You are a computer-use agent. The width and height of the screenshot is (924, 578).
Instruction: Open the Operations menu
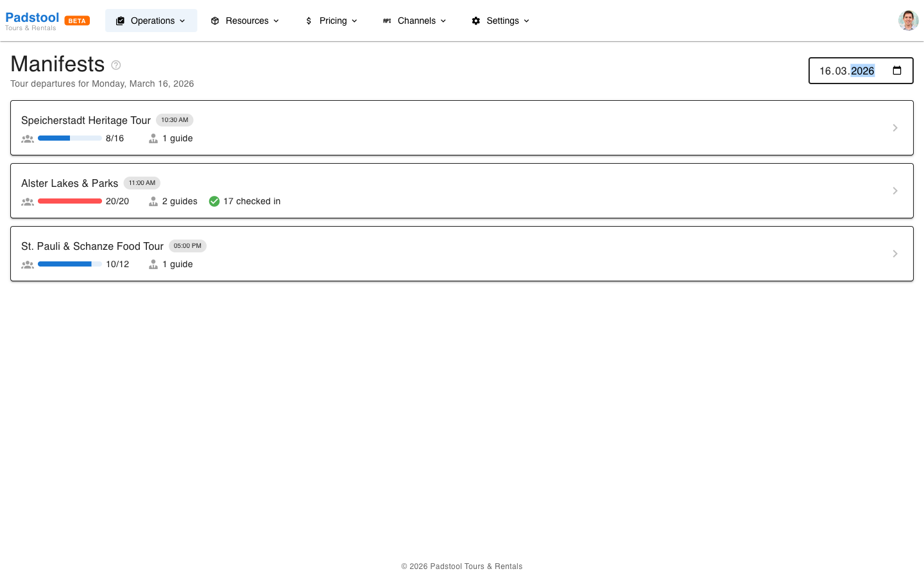(x=151, y=21)
